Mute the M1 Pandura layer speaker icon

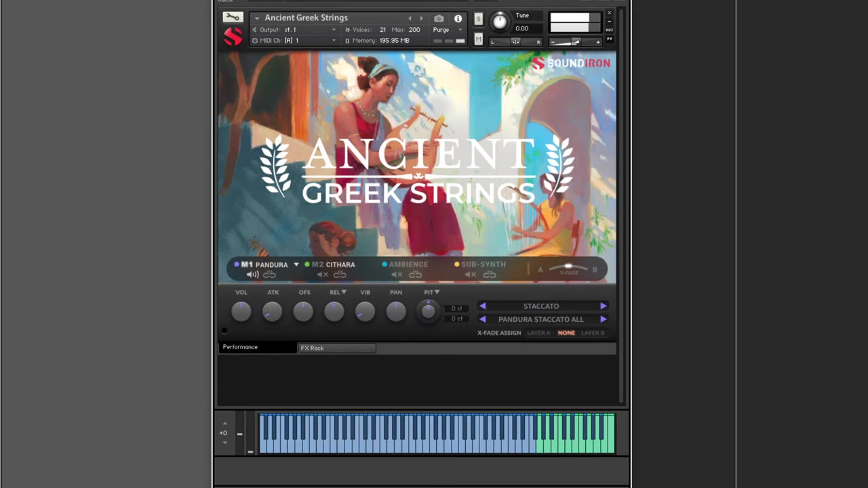(252, 274)
